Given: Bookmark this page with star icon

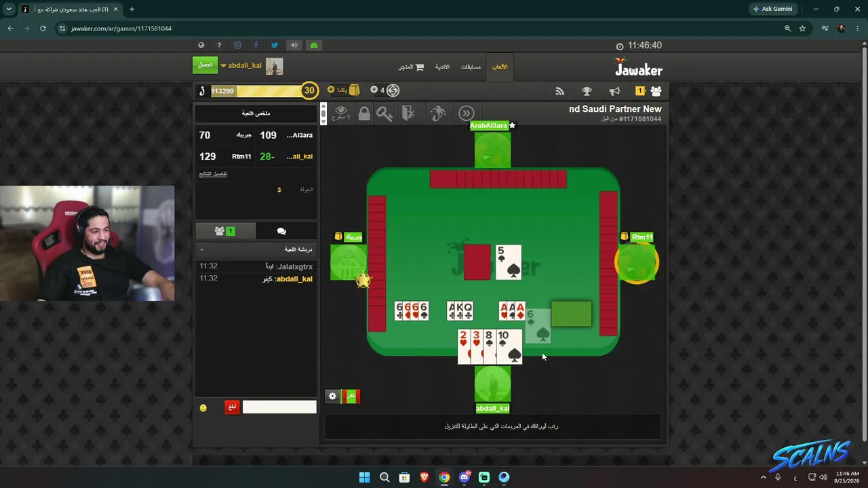Looking at the screenshot, I should pos(802,28).
